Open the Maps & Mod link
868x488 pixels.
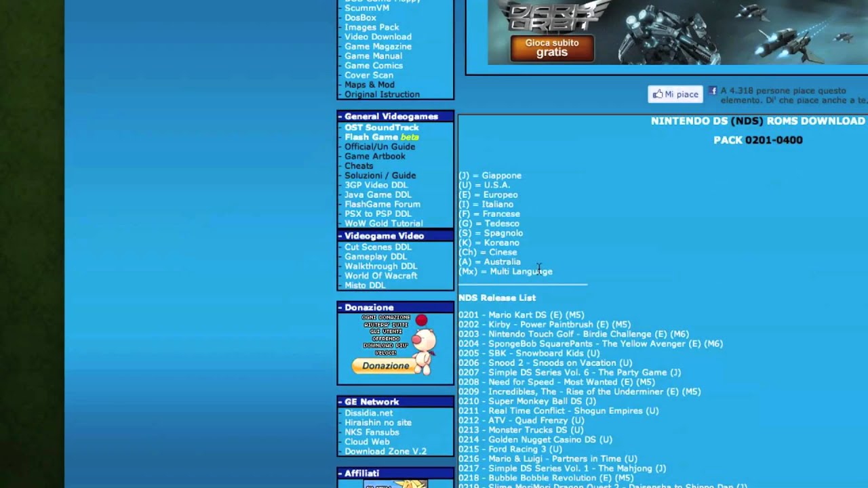[370, 85]
